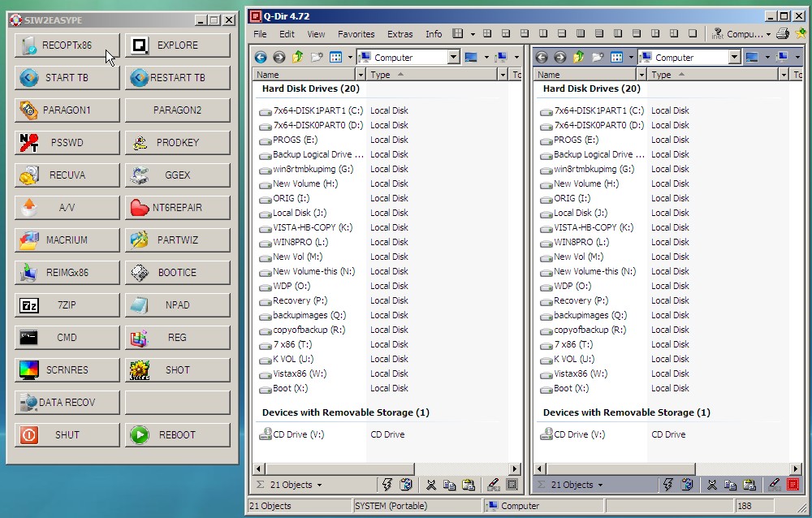Viewport: 812px width, 518px height.
Task: Open the Edit menu in Q-Dir
Action: (287, 34)
